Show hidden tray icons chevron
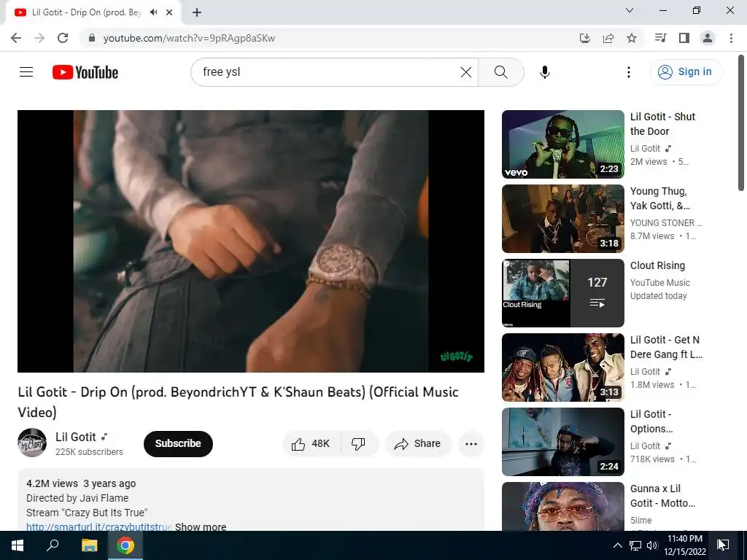 coord(617,545)
